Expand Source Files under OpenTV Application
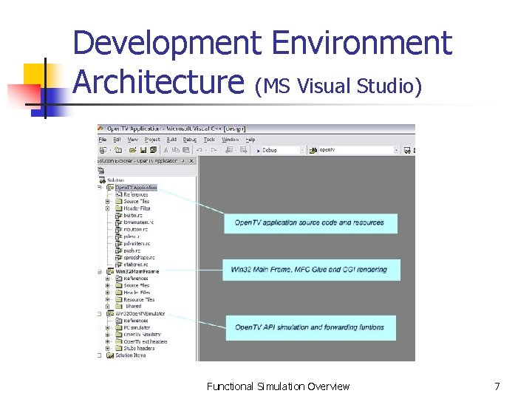This screenshot has width=532, height=399. (x=108, y=202)
